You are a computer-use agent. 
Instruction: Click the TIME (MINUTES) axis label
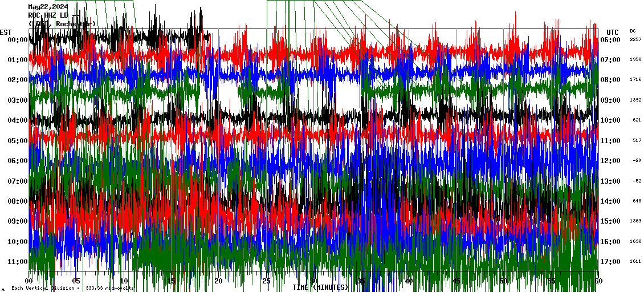tap(320, 287)
